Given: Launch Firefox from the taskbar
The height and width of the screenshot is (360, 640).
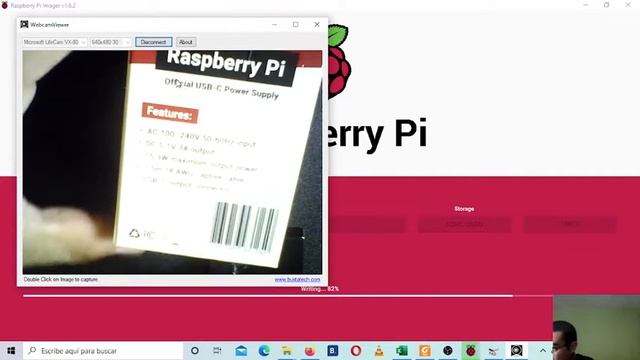Looking at the screenshot, I should point(310,351).
